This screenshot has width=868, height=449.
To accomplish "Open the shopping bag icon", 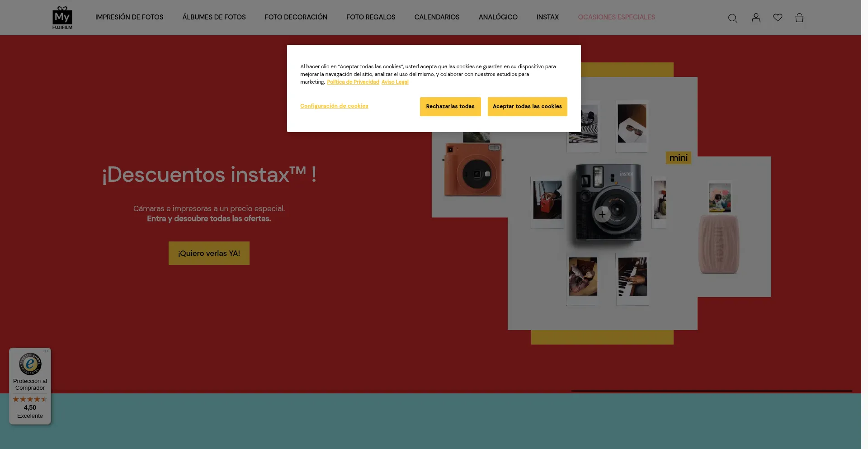I will [x=799, y=18].
